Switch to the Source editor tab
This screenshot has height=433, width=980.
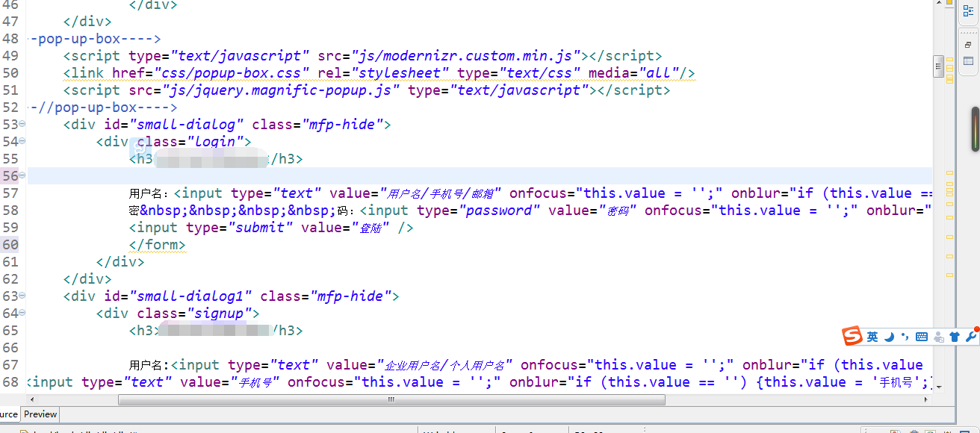point(9,414)
